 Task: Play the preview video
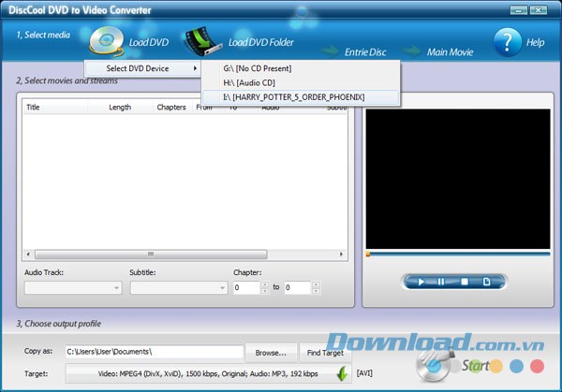tap(421, 282)
